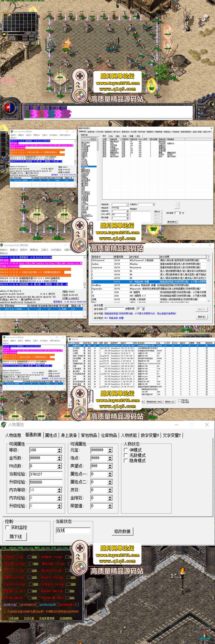Adjust the 声望点 spinner arrows
215x644 pixels.
pyautogui.click(x=110, y=466)
